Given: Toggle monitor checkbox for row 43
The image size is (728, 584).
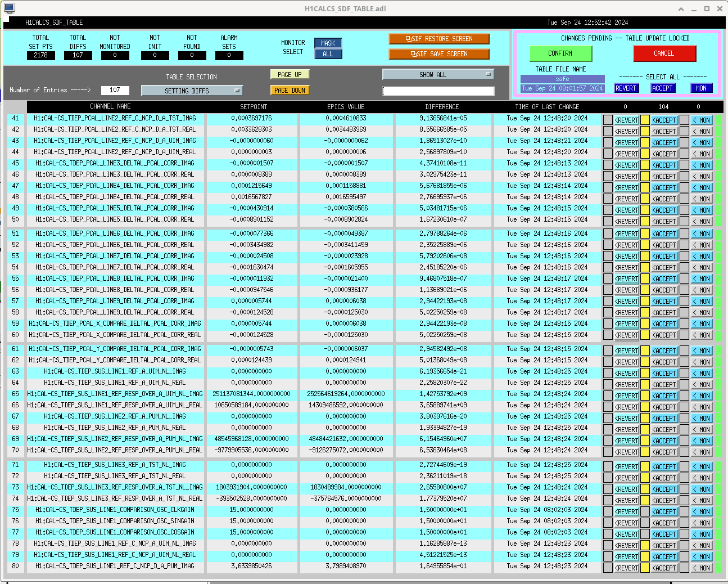Looking at the screenshot, I should tap(684, 142).
